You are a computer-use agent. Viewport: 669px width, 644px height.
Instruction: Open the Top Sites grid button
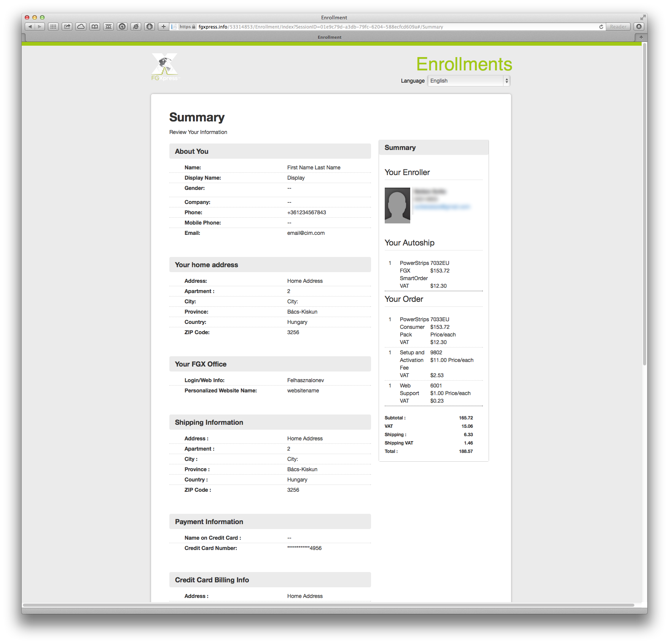(x=53, y=27)
